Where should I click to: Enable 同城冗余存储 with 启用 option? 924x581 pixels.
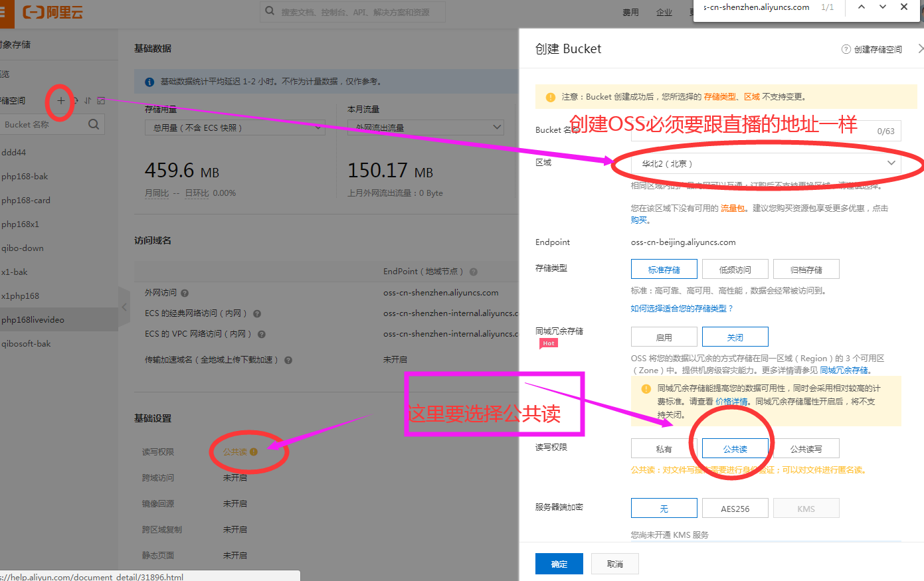pos(664,337)
